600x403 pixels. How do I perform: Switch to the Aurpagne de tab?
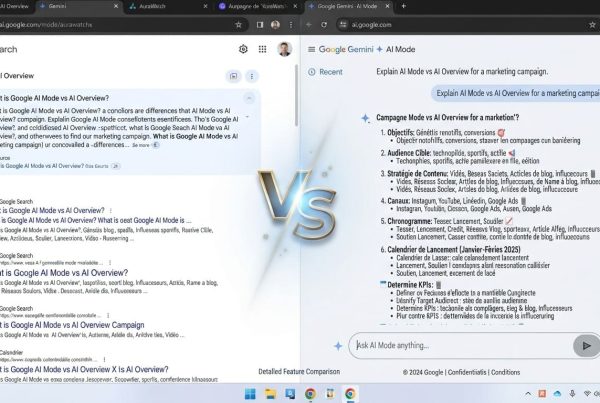pos(258,6)
